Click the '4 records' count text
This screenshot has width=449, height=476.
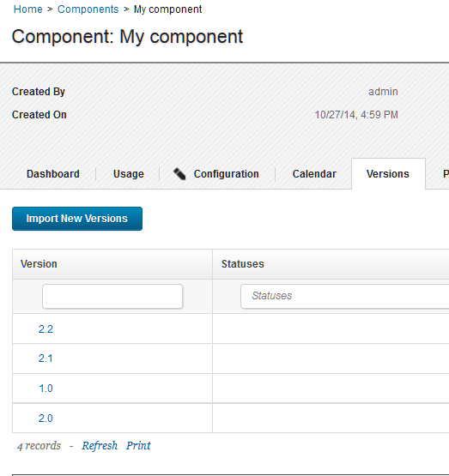coord(39,446)
